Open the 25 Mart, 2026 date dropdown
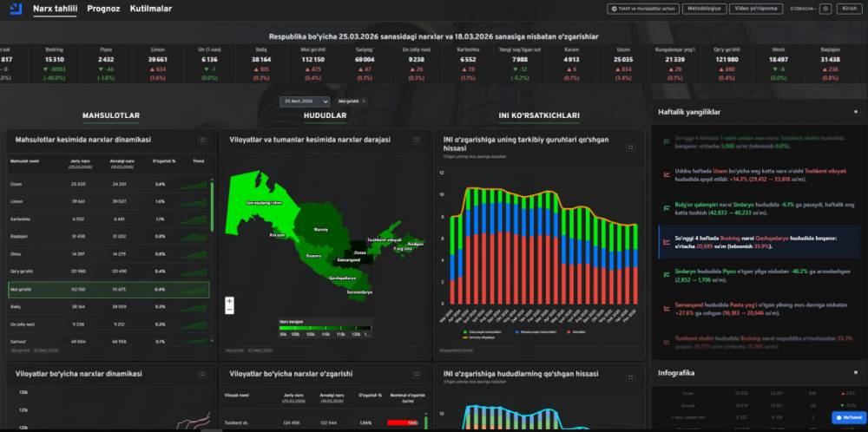 [299, 101]
